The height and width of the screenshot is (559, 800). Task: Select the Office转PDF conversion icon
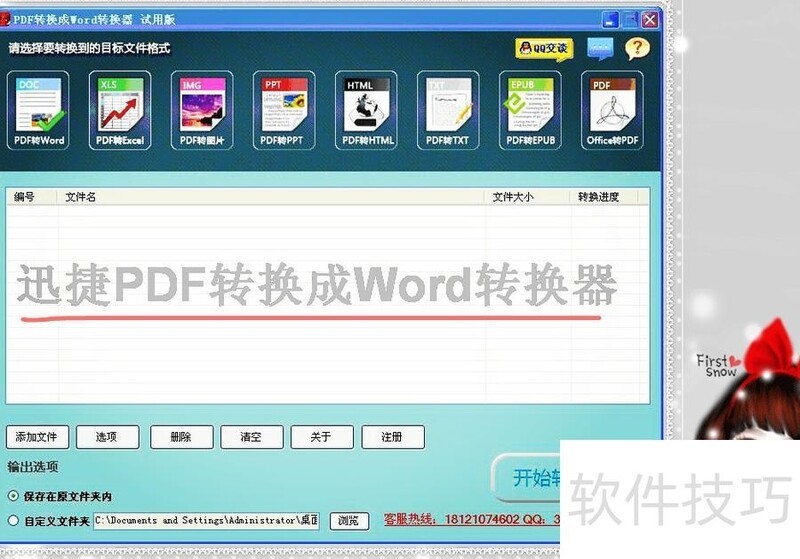612,110
